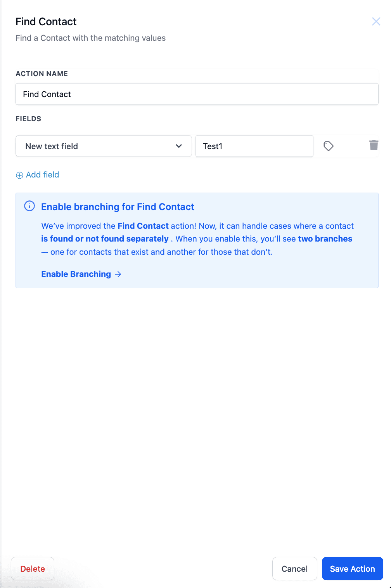Open the New text field dropdown

pos(104,146)
